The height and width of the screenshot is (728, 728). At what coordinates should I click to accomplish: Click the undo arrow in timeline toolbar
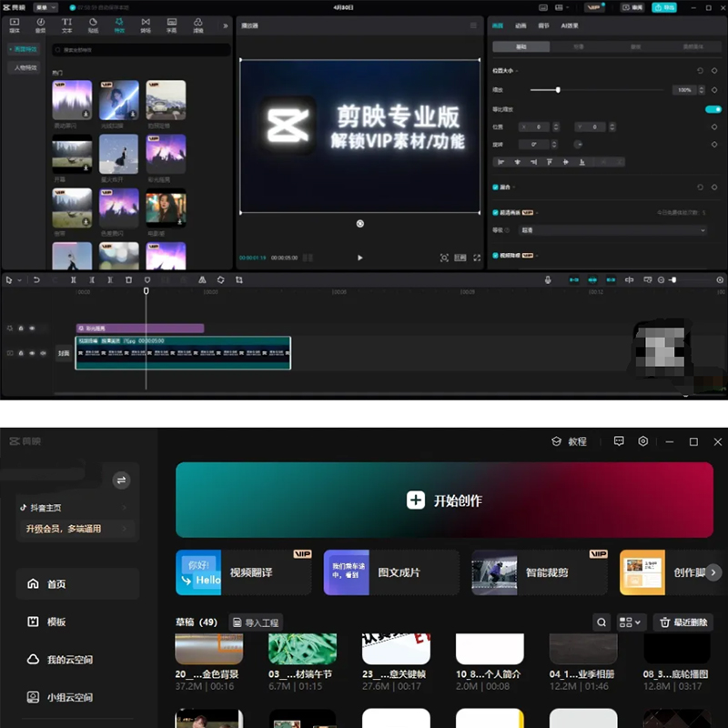click(x=36, y=280)
